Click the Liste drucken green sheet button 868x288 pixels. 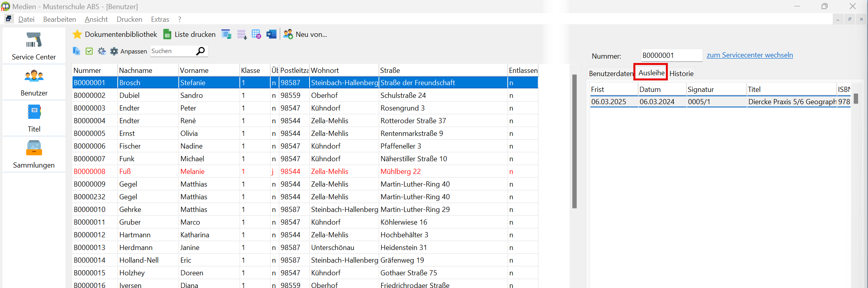pyautogui.click(x=189, y=34)
